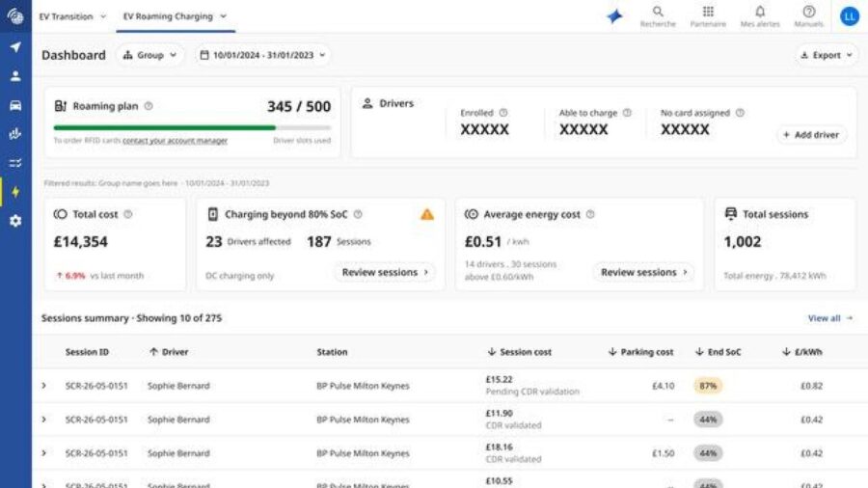Click info icon next to No card assigned

point(740,112)
